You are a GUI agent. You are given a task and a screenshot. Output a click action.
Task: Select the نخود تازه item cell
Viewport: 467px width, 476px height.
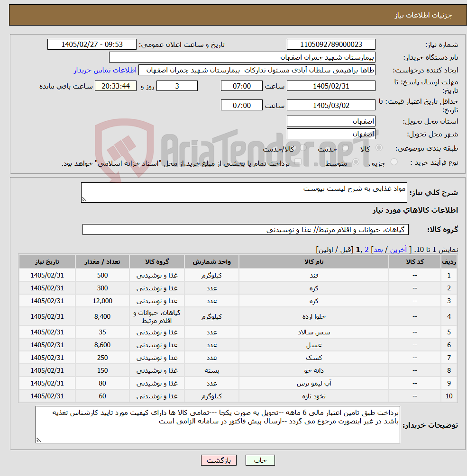314,396
